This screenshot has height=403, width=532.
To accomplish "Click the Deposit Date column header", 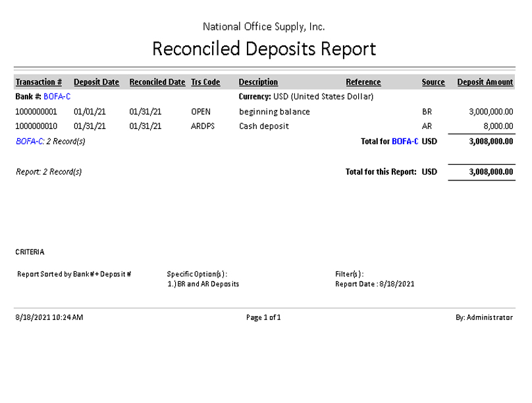I will tap(96, 82).
